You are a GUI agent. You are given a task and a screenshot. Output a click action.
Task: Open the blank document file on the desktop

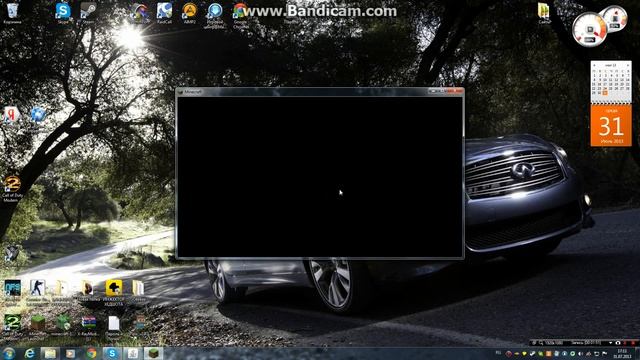coord(114,323)
